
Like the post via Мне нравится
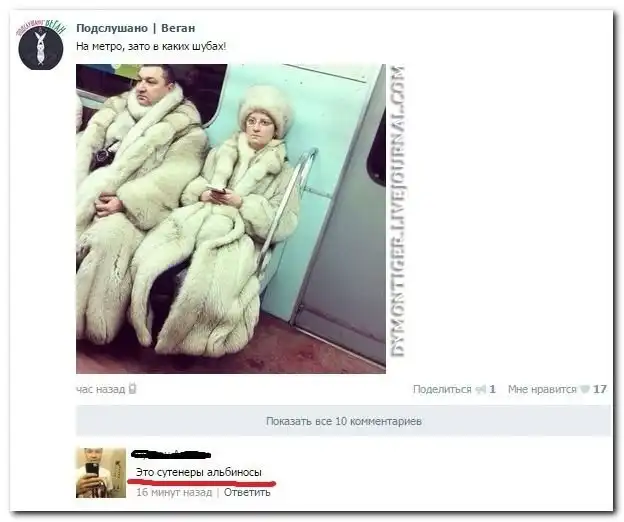542,389
